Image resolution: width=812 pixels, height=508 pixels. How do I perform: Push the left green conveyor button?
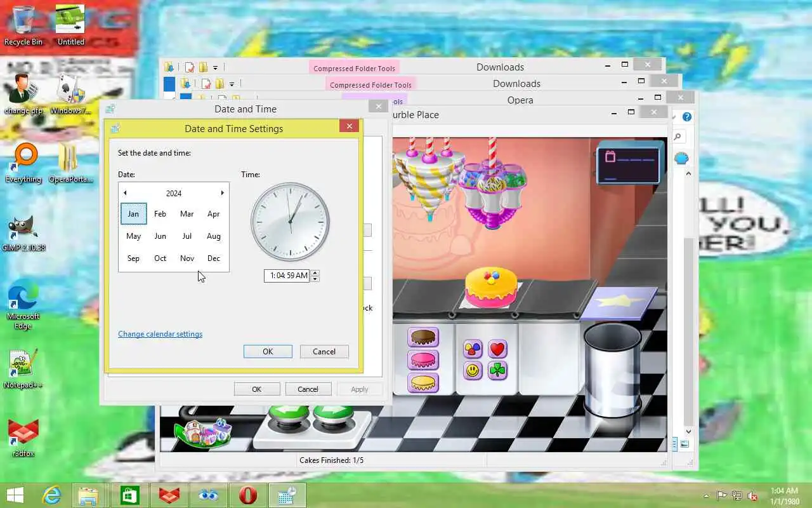[x=288, y=417]
